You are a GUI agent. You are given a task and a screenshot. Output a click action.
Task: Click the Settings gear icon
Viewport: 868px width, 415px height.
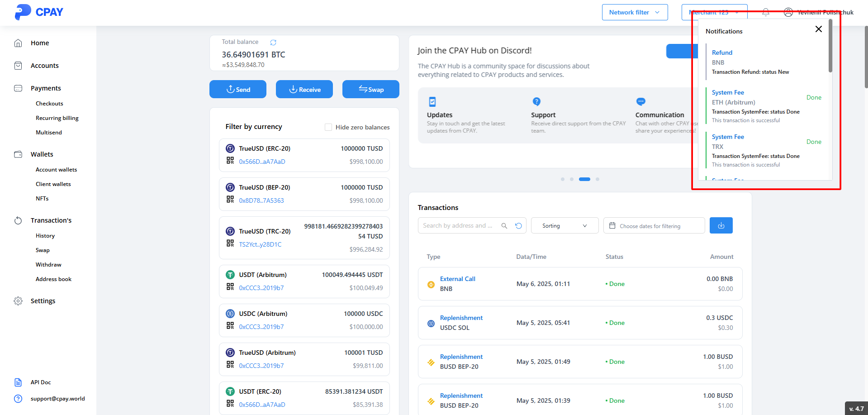coord(18,301)
